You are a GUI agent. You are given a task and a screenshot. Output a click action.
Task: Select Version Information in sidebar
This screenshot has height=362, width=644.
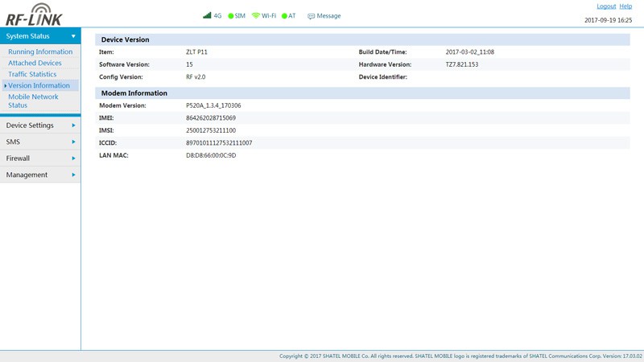[39, 85]
